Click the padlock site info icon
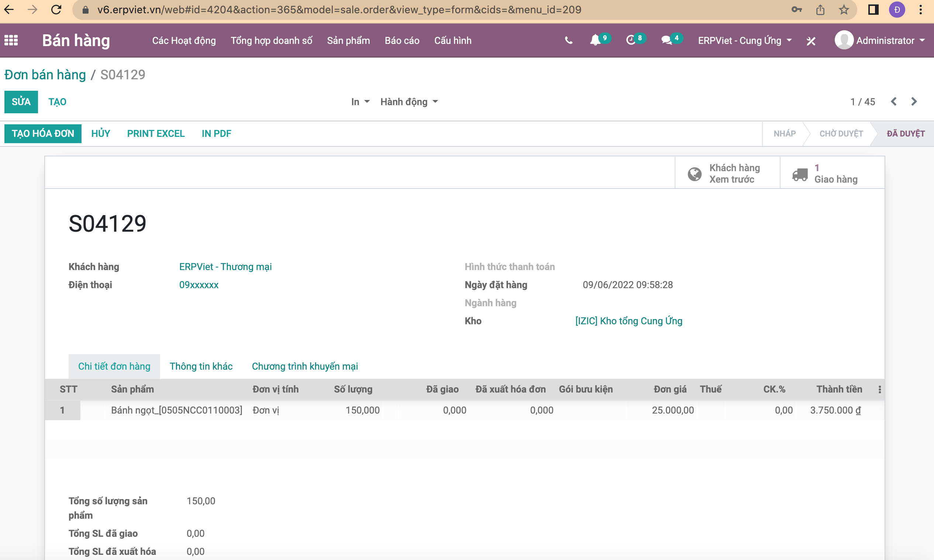 (x=86, y=10)
